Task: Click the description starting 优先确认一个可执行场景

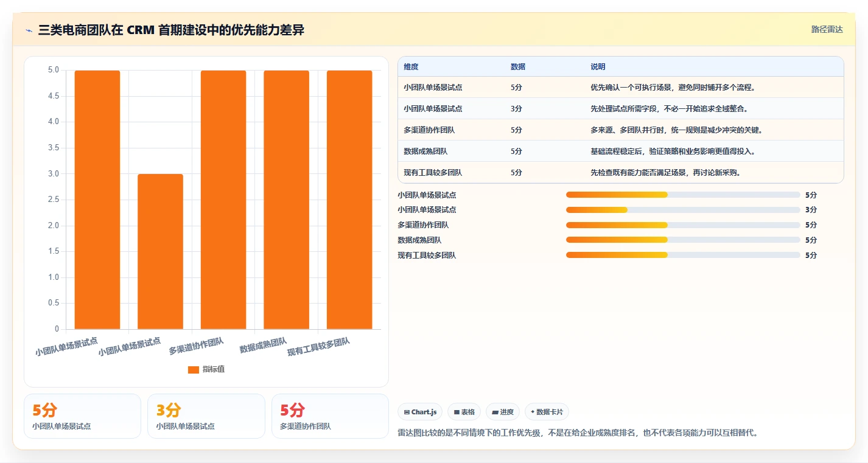Action: pos(673,88)
